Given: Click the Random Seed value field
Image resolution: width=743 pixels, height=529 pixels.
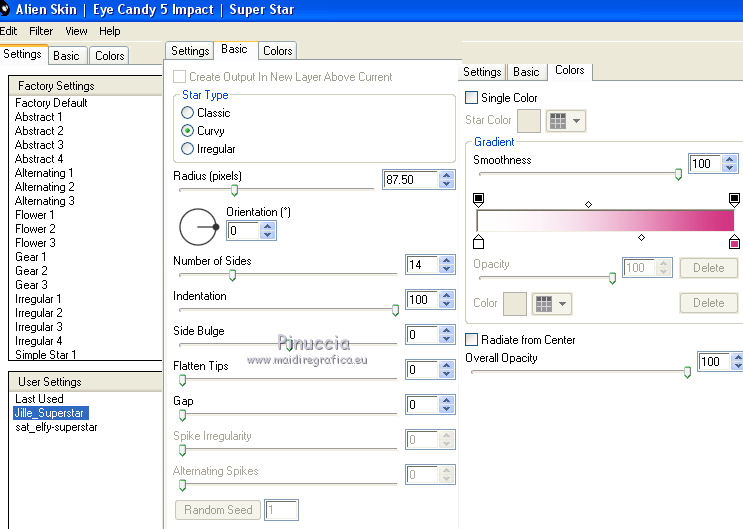Looking at the screenshot, I should 281,511.
